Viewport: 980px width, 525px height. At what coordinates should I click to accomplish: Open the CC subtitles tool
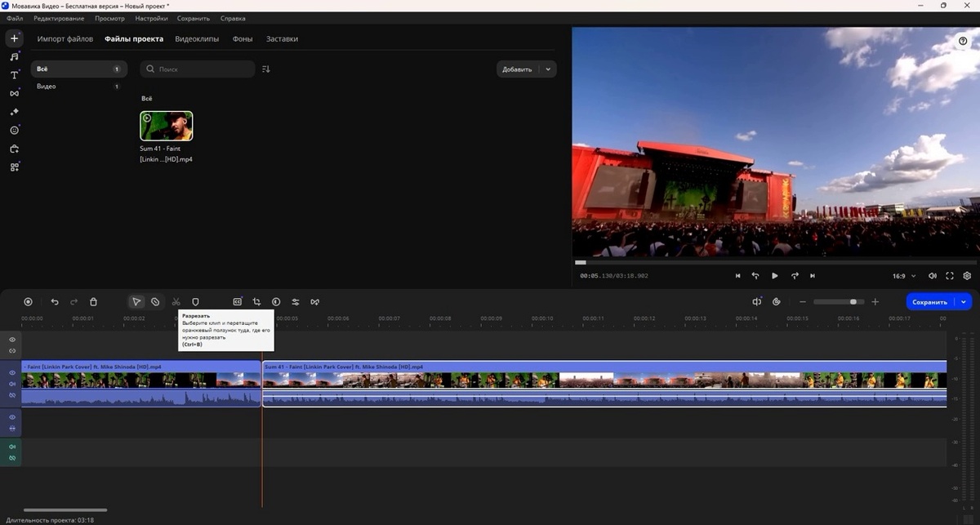pos(237,301)
